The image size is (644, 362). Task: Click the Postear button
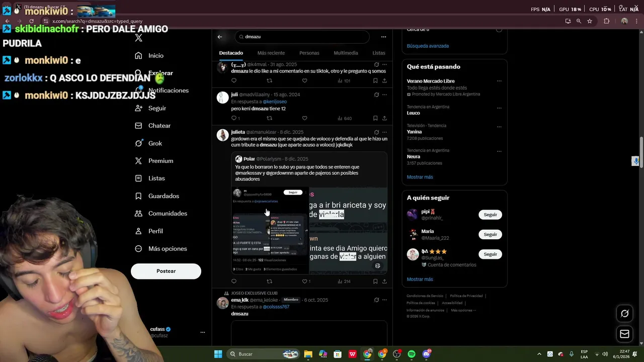166,271
